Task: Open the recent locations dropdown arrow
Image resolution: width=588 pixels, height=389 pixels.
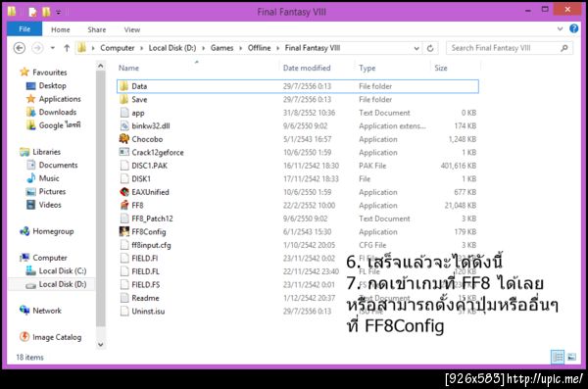Action: click(53, 48)
